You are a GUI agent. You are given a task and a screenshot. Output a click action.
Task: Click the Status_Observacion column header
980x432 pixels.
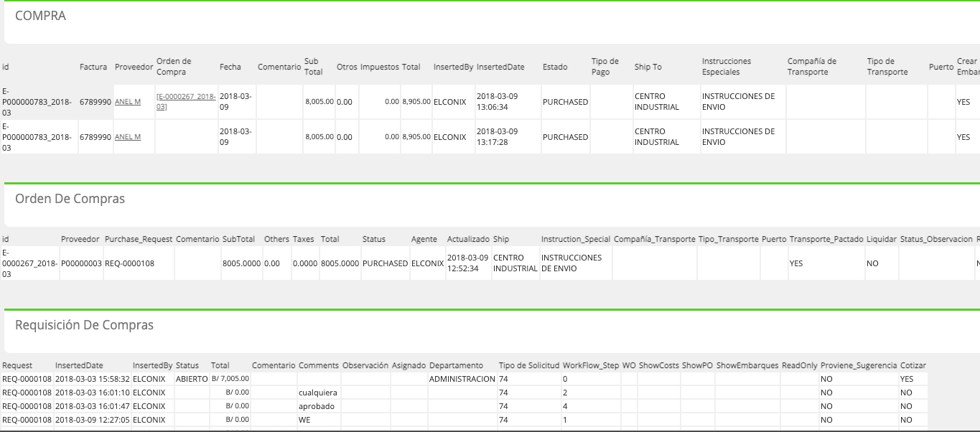pyautogui.click(x=935, y=239)
